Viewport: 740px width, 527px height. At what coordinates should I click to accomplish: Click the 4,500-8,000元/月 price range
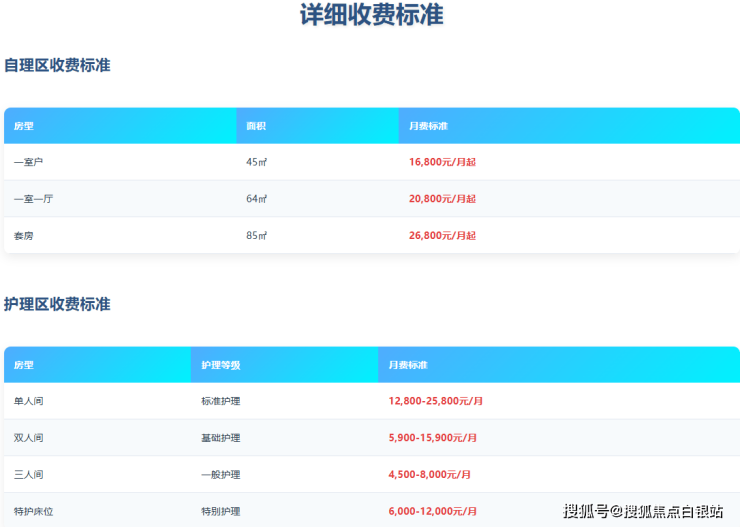coord(430,475)
